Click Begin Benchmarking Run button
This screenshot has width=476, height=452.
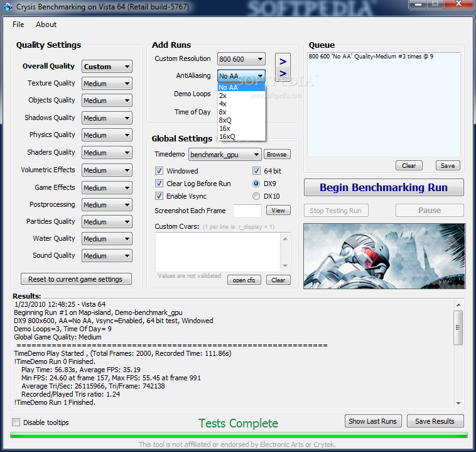(384, 187)
